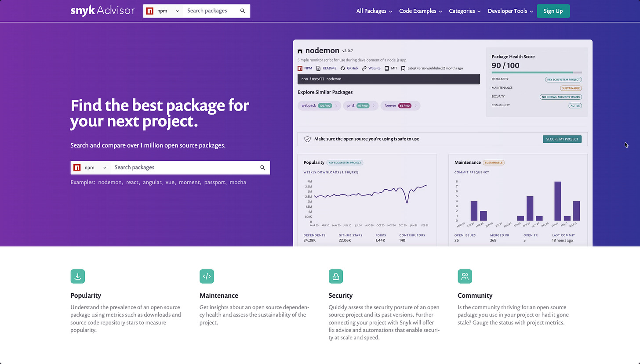
Task: Click the npm icon in header search
Action: (x=150, y=11)
